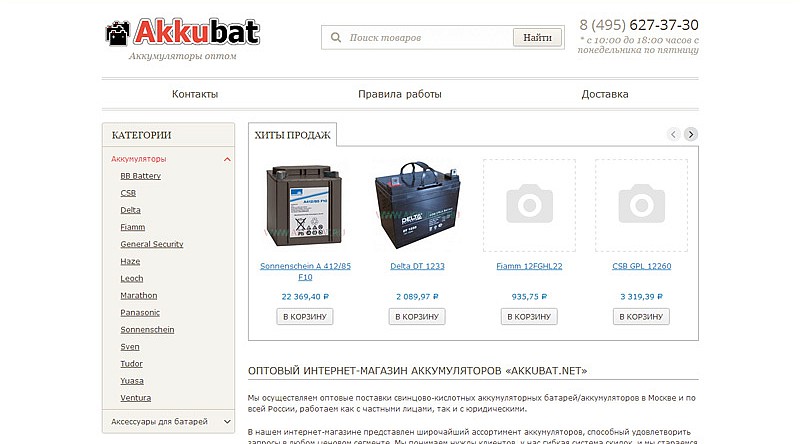Click the magnifier icon in the search bar
The image size is (800, 444).
(x=336, y=37)
